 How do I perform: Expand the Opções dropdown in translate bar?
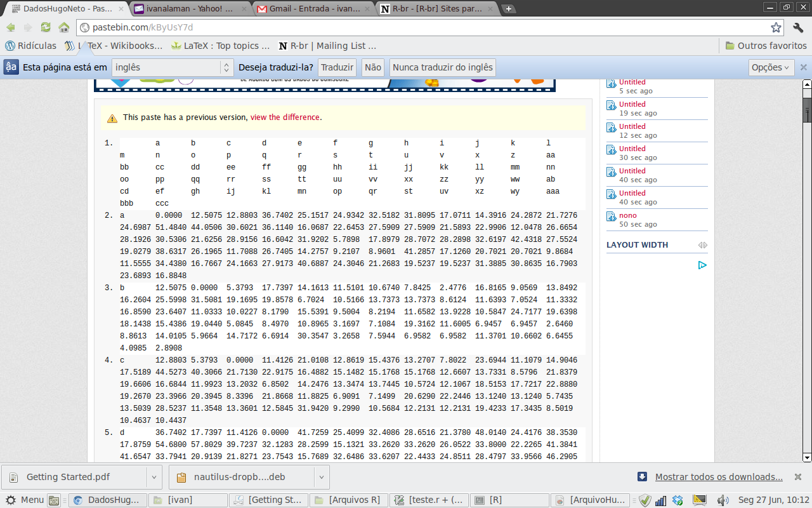pyautogui.click(x=771, y=67)
